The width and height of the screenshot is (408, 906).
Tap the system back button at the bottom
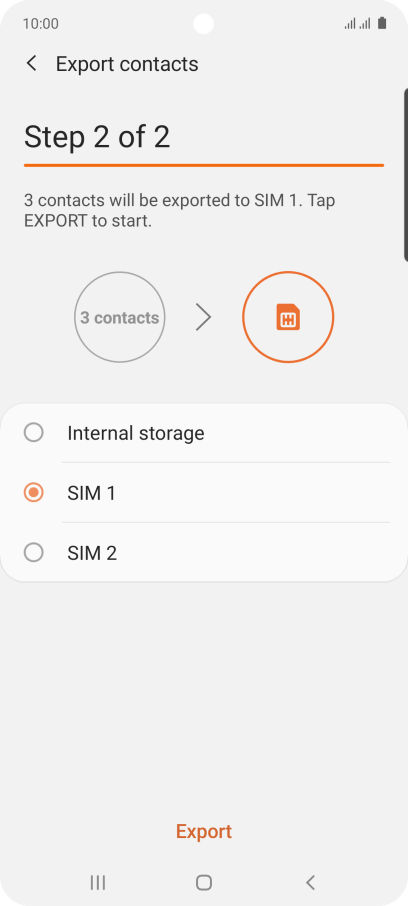(x=310, y=882)
